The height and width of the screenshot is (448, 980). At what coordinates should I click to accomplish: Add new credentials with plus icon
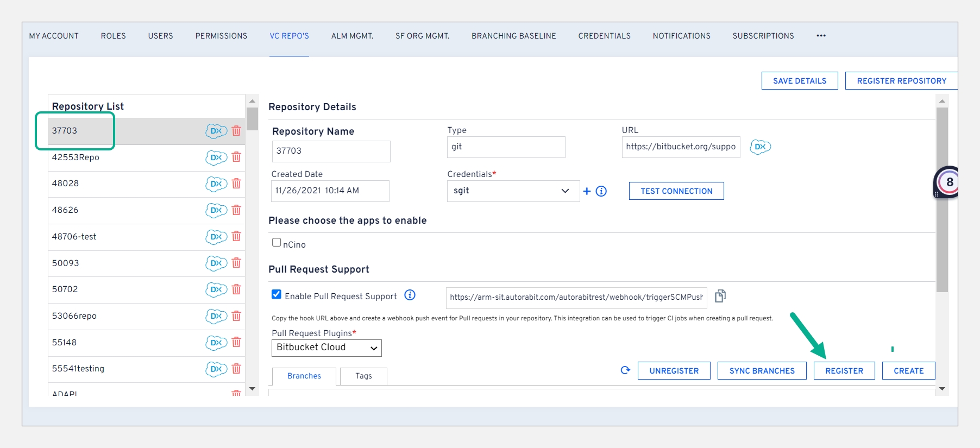click(587, 191)
